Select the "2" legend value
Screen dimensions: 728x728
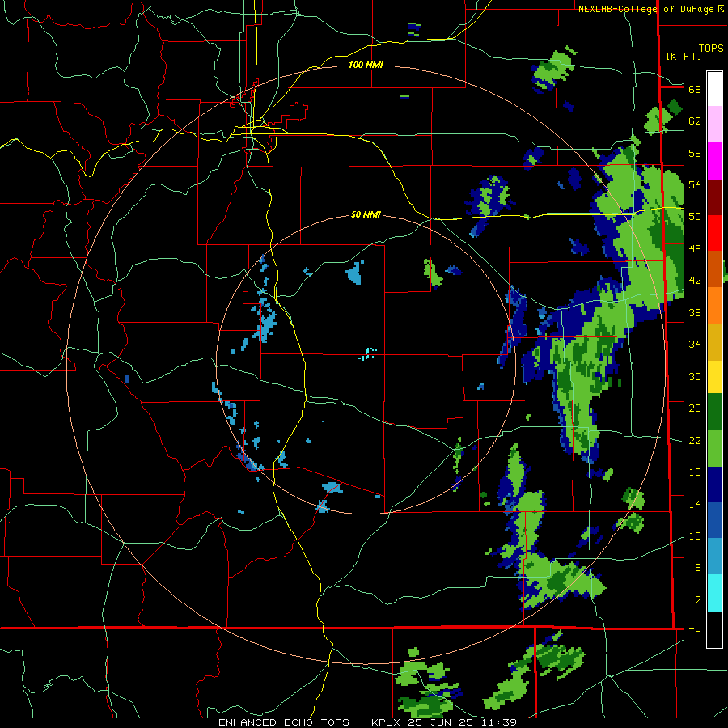[x=698, y=600]
